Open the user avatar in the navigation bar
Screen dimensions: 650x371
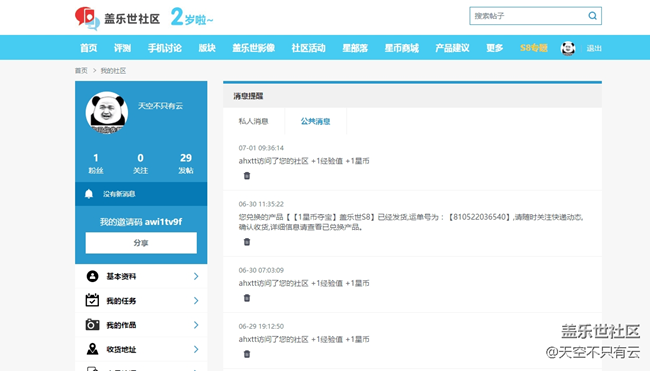tap(568, 48)
